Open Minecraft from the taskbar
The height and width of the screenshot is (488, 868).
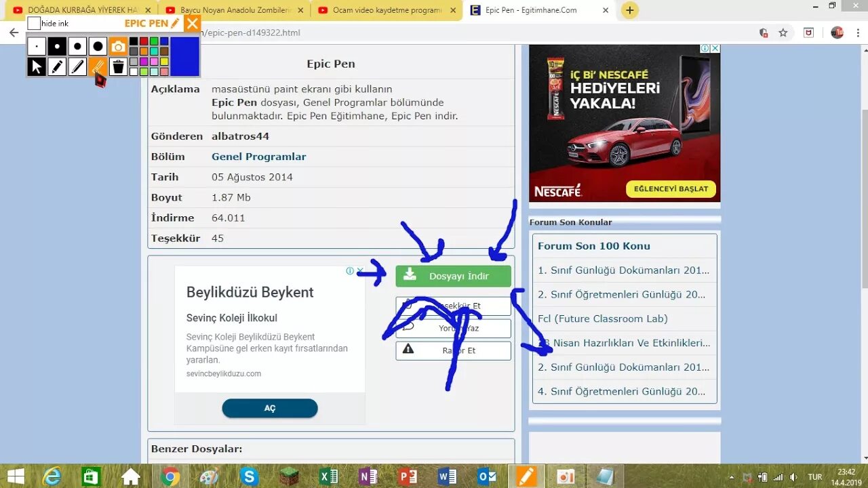tap(289, 476)
